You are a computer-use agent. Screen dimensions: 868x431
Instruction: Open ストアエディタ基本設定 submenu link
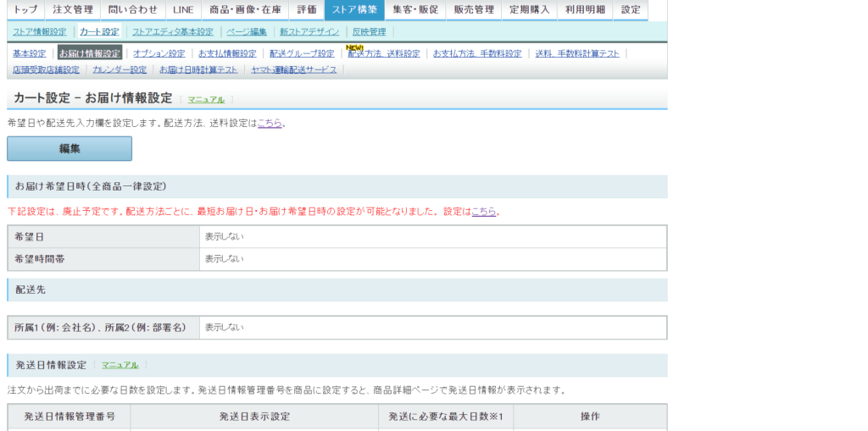[x=173, y=32]
